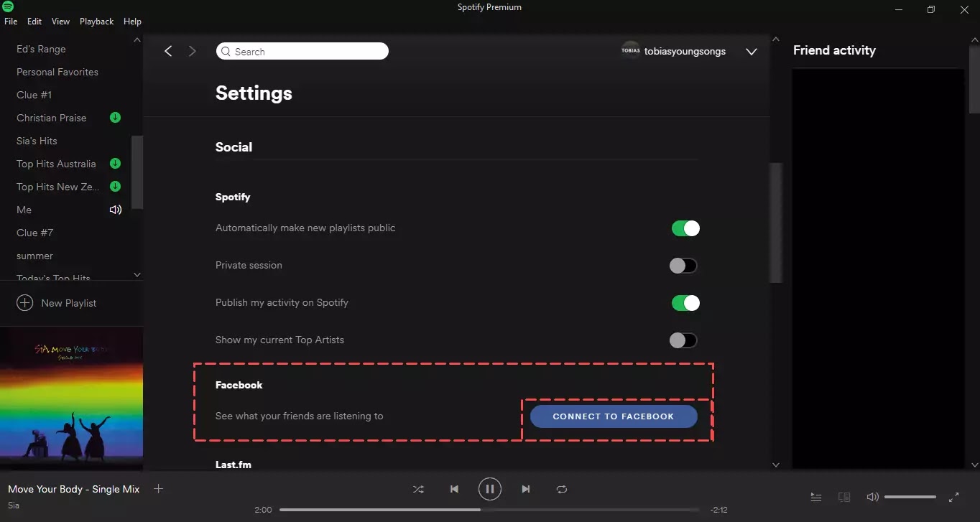This screenshot has width=980, height=522.
Task: Enable Show my current Top Artists
Action: point(683,340)
